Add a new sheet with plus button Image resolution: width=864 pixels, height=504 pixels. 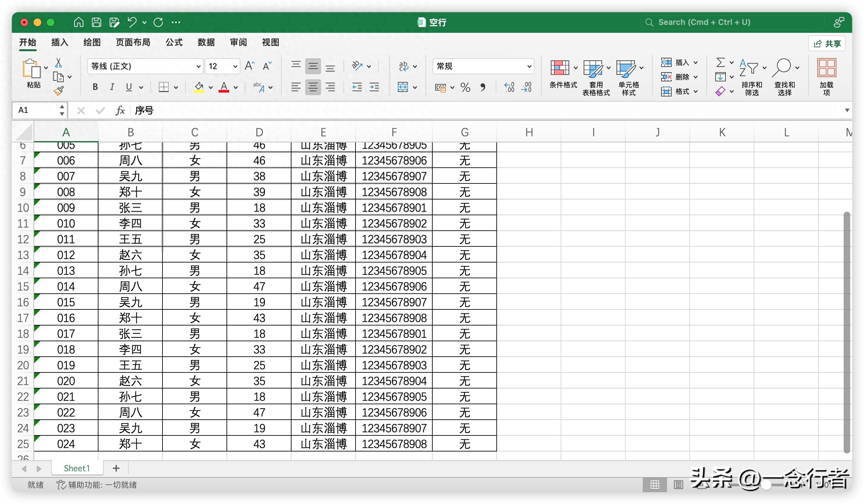tap(116, 468)
